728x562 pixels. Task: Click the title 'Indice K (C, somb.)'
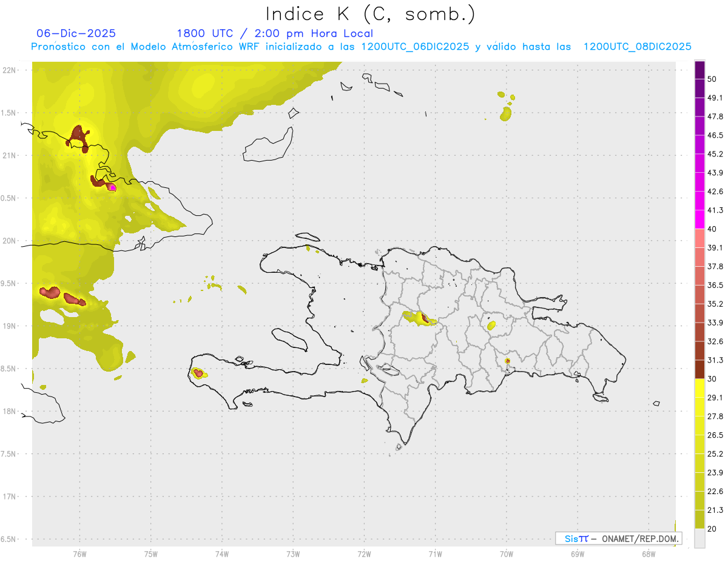coord(370,14)
